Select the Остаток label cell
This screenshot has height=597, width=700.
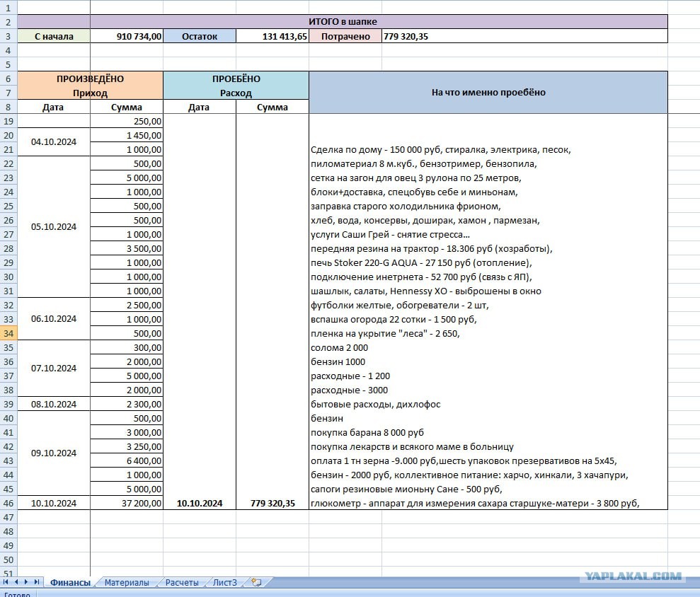point(200,36)
